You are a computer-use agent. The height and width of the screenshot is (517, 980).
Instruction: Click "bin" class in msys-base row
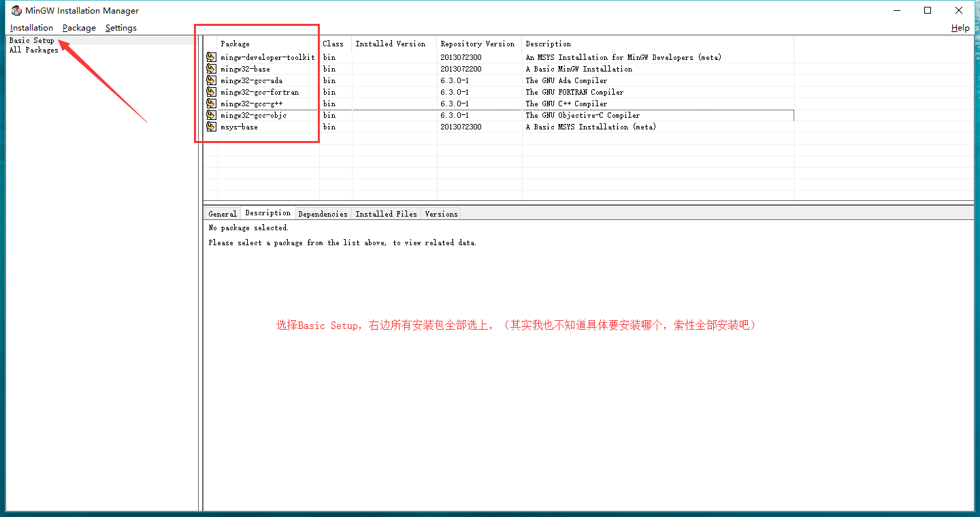329,127
